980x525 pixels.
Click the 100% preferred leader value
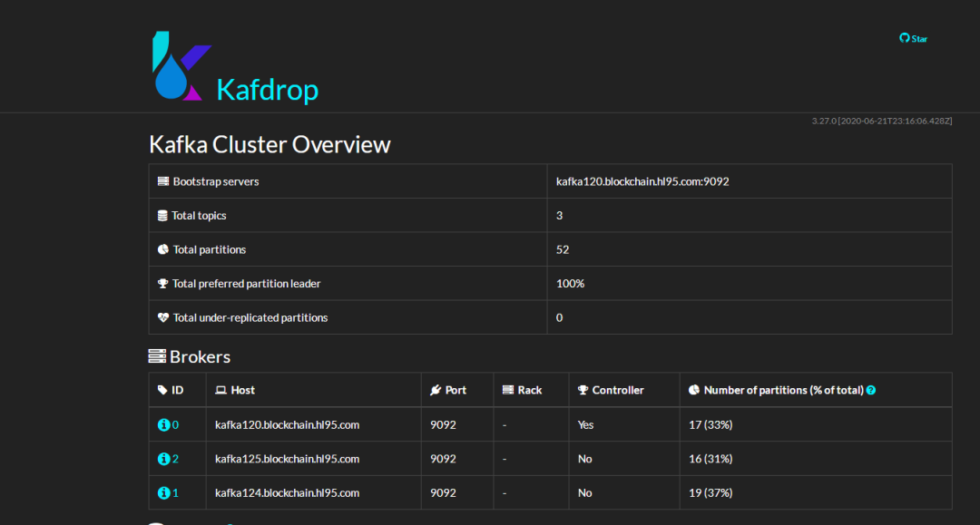point(571,284)
